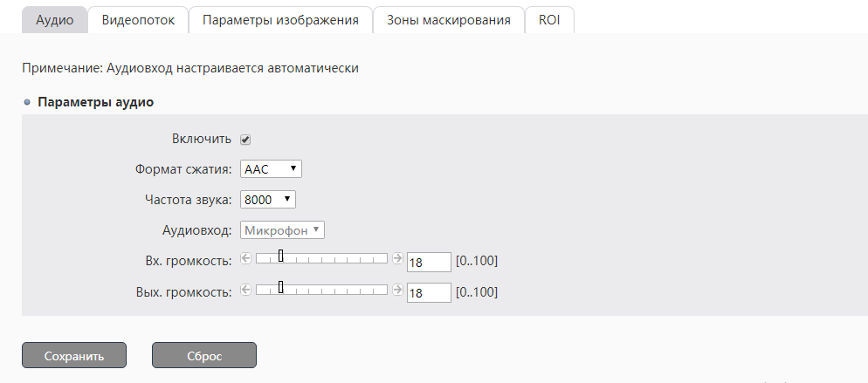Viewport: 868px width, 383px height.
Task: Click the Вых. громкость slider handle
Action: coord(281,287)
